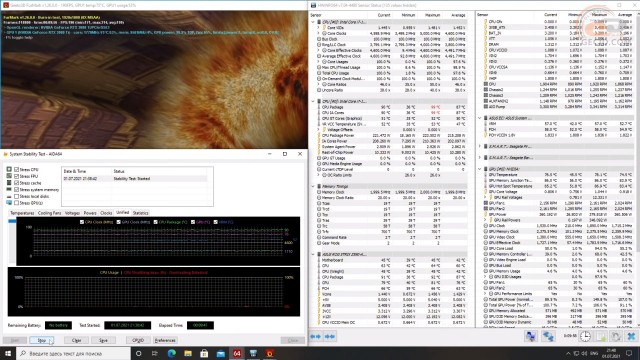Switch to Clocks tab

pyautogui.click(x=106, y=213)
